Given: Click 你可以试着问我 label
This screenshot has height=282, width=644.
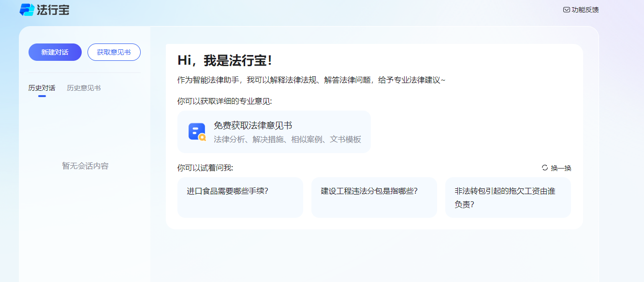Looking at the screenshot, I should [x=205, y=168].
